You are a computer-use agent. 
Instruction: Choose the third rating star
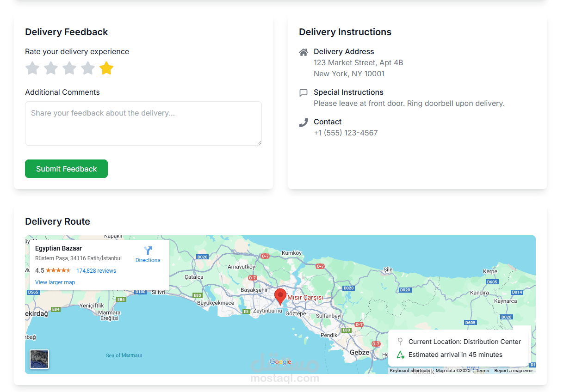pos(69,68)
